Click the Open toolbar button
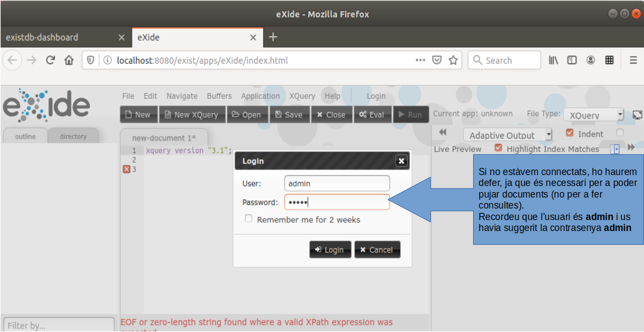 click(x=247, y=115)
